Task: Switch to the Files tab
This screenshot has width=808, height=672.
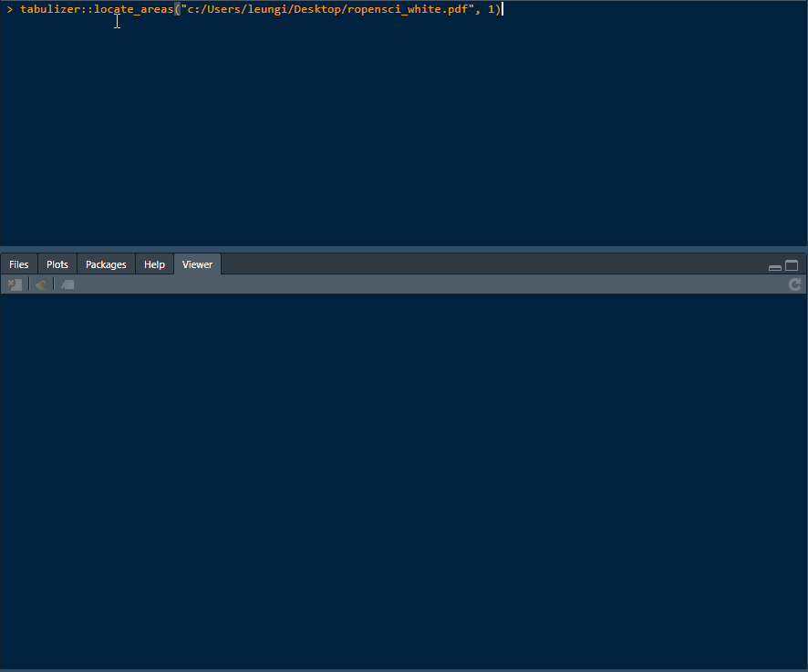Action: [19, 264]
